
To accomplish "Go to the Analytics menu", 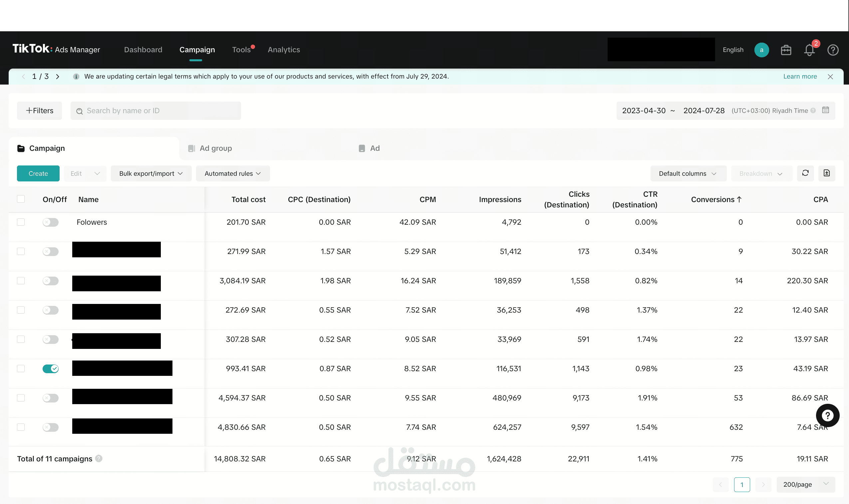I will click(284, 50).
